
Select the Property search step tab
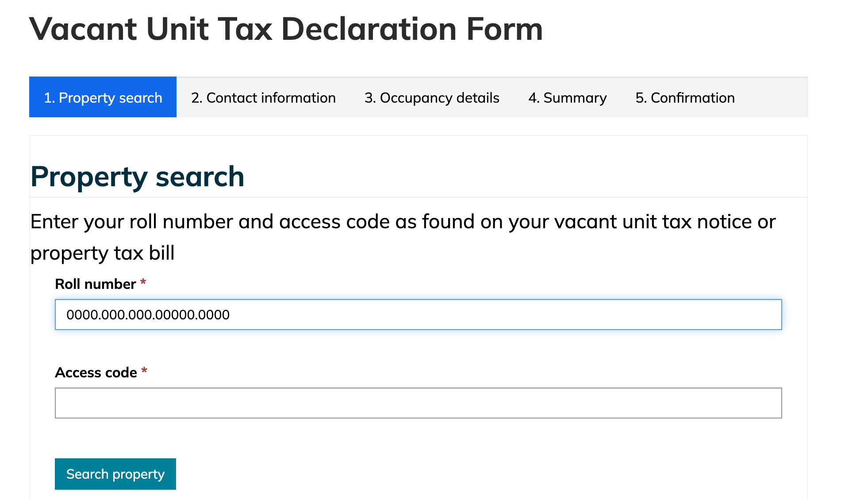click(103, 97)
